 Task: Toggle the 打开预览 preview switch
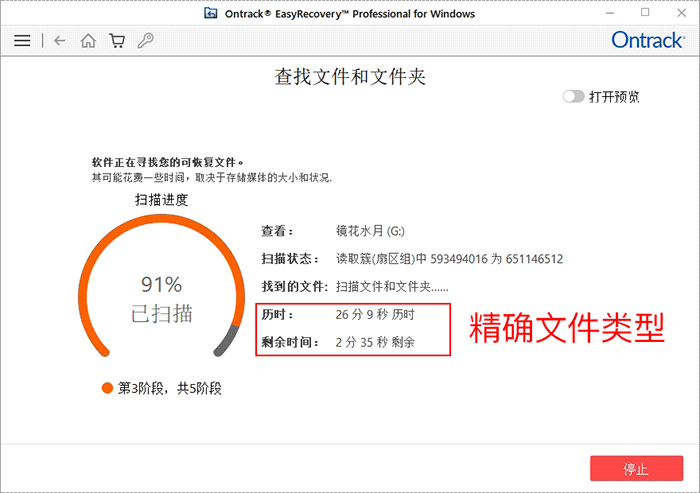574,97
